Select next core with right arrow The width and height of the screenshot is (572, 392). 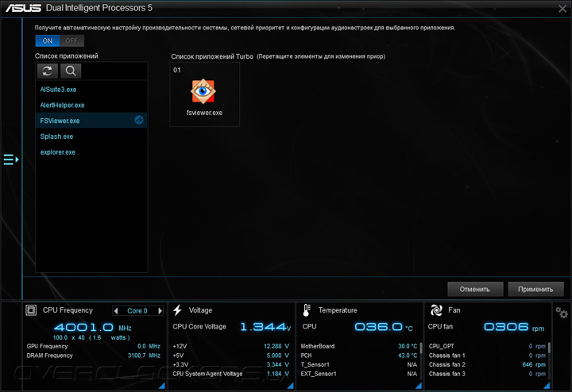(160, 311)
